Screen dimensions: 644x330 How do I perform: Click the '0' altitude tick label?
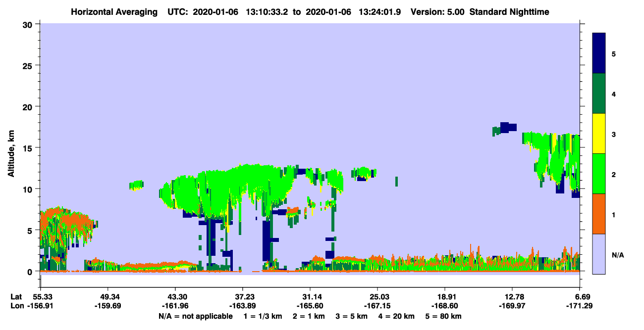pos(31,271)
